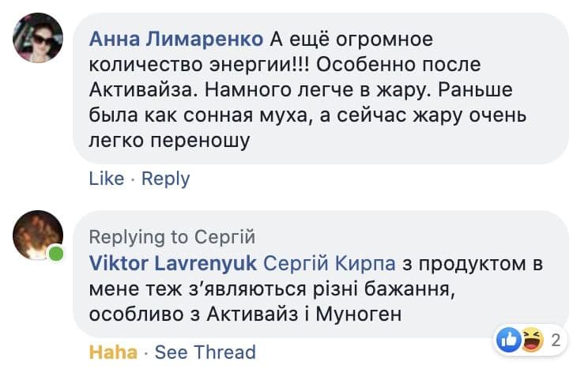Remove the Haha reaction on Viktor's comment
Image resolution: width=588 pixels, height=373 pixels.
[112, 352]
